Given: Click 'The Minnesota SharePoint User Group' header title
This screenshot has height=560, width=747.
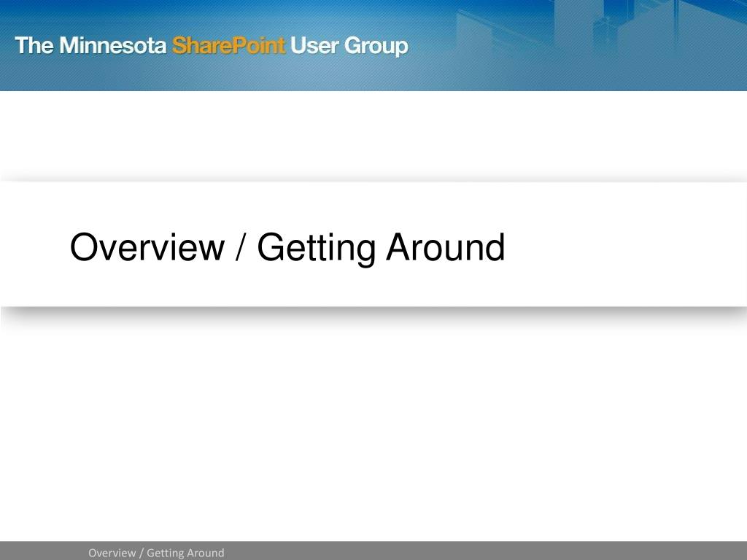Looking at the screenshot, I should [x=212, y=46].
